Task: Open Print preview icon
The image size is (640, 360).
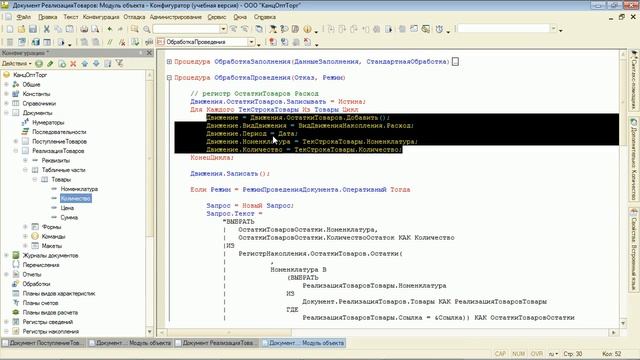Action: 95,29
